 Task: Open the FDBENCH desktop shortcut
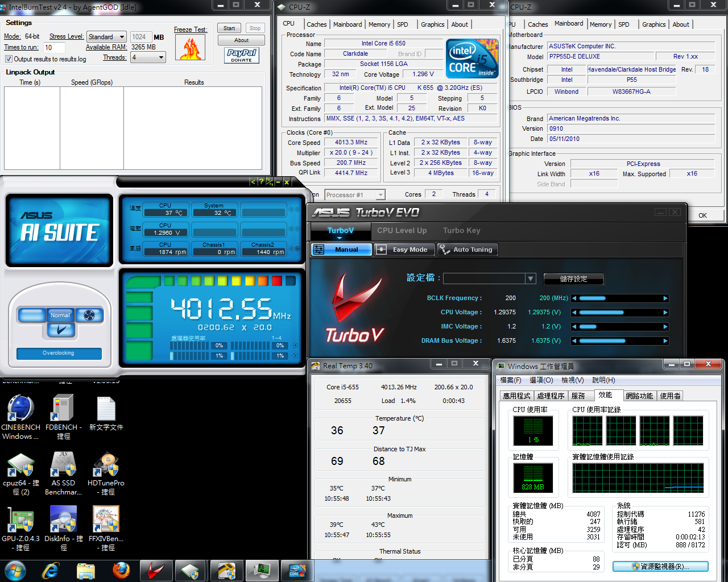click(64, 418)
